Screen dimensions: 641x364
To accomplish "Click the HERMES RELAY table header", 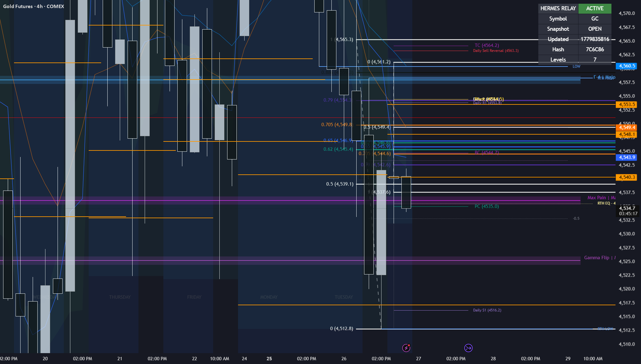I will coord(558,8).
